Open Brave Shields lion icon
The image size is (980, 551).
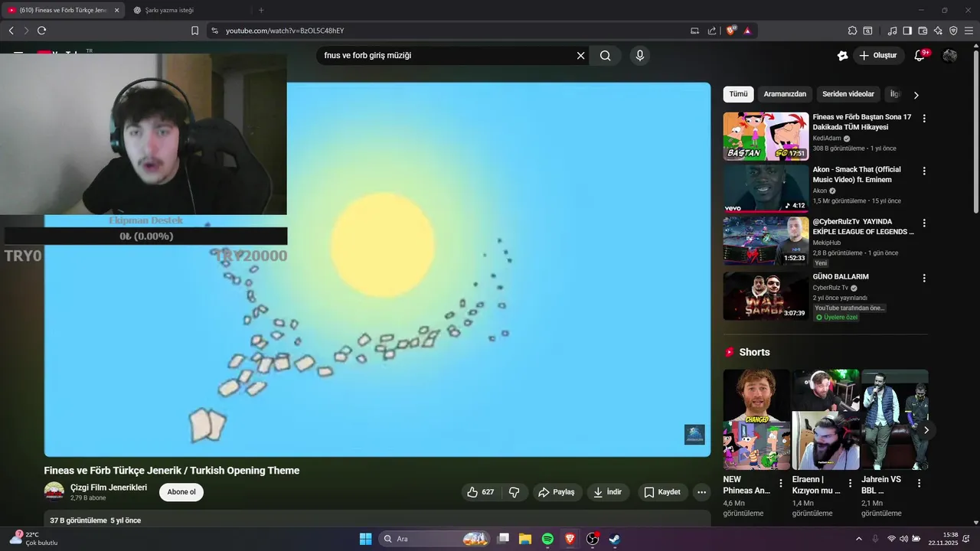coord(731,31)
